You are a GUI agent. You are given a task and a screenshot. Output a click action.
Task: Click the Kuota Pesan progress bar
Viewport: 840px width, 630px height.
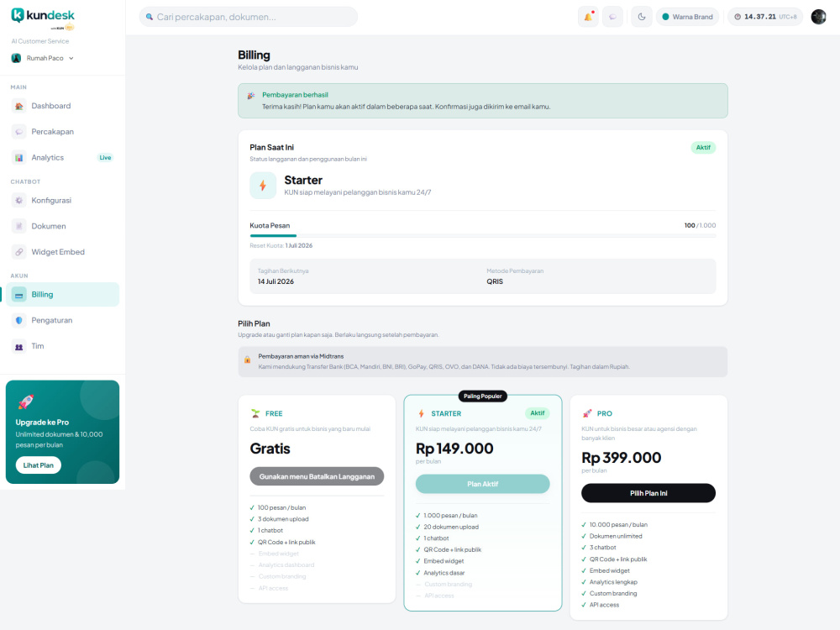(483, 235)
